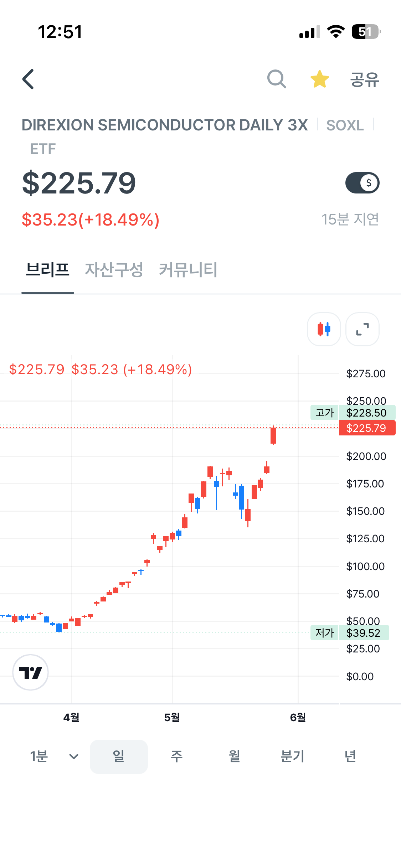Select the 일 (daily) interval
401x868 pixels.
tap(119, 756)
